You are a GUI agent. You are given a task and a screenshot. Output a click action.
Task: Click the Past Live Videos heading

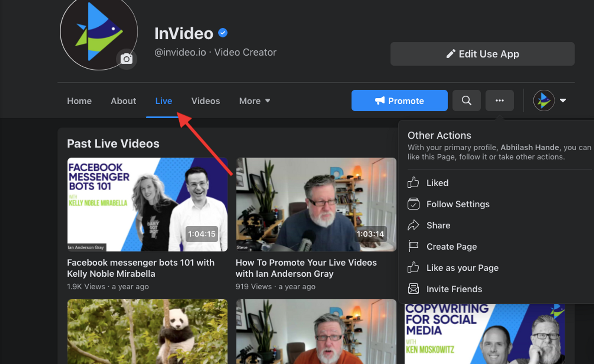(113, 144)
